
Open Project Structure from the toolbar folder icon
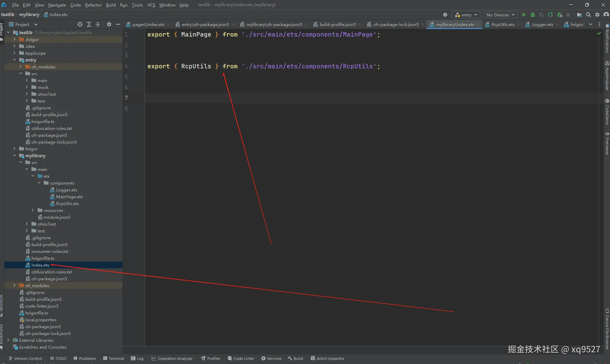(x=579, y=15)
